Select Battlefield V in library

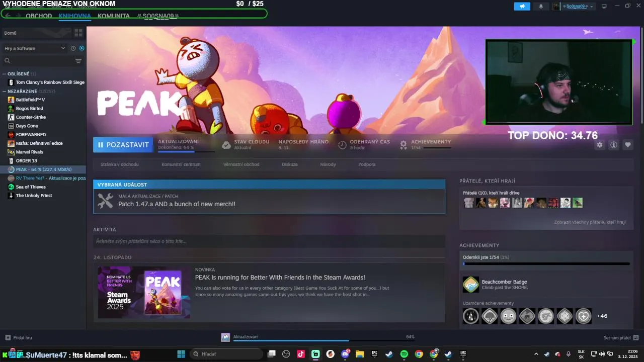pos(30,100)
